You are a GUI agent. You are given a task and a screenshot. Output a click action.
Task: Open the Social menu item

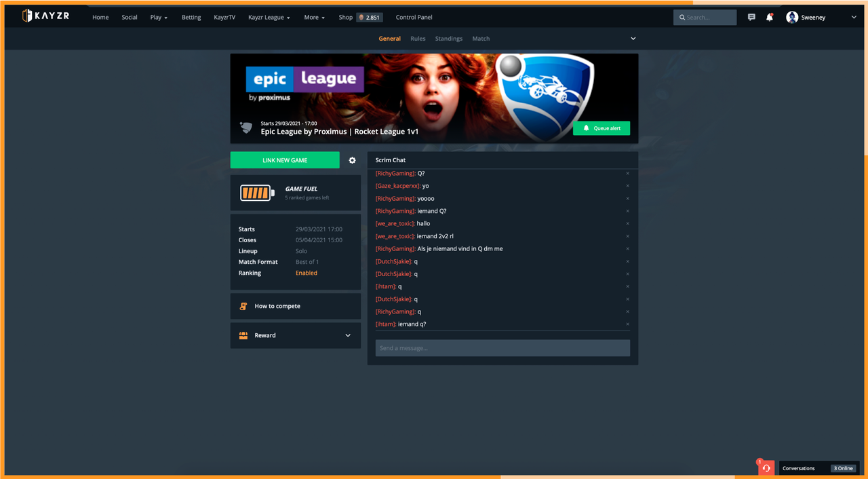point(130,17)
